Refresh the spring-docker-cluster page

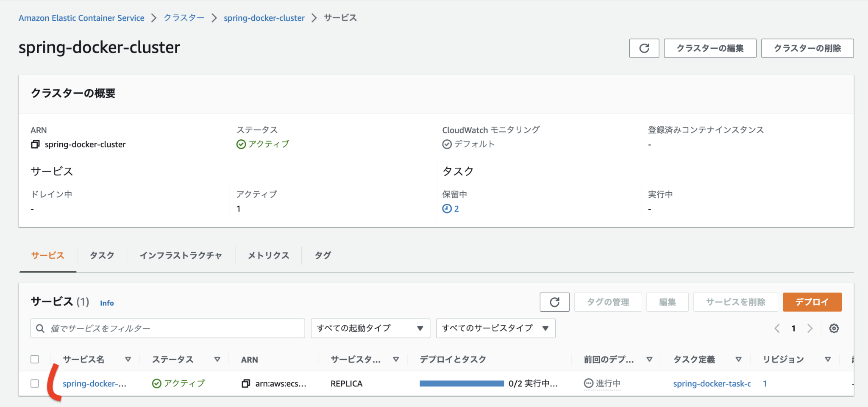pyautogui.click(x=644, y=48)
